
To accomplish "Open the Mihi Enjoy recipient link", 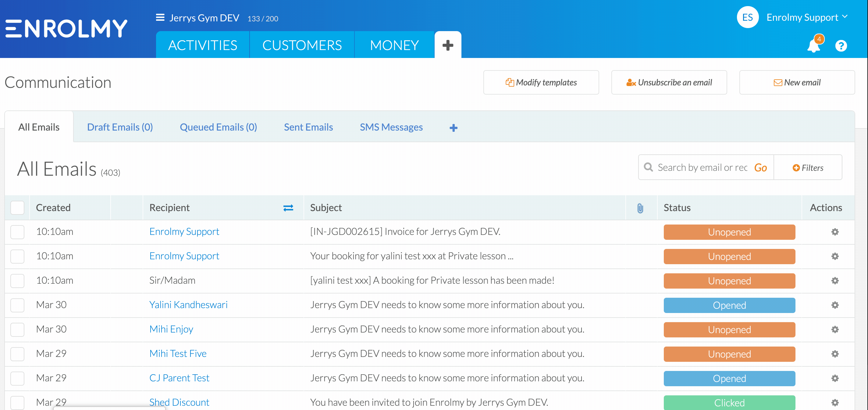I will (171, 329).
